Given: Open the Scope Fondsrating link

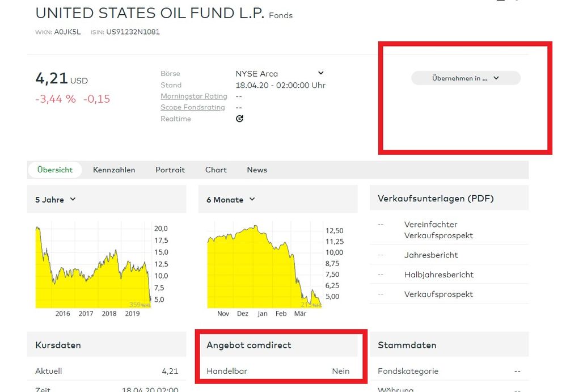Looking at the screenshot, I should 192,107.
